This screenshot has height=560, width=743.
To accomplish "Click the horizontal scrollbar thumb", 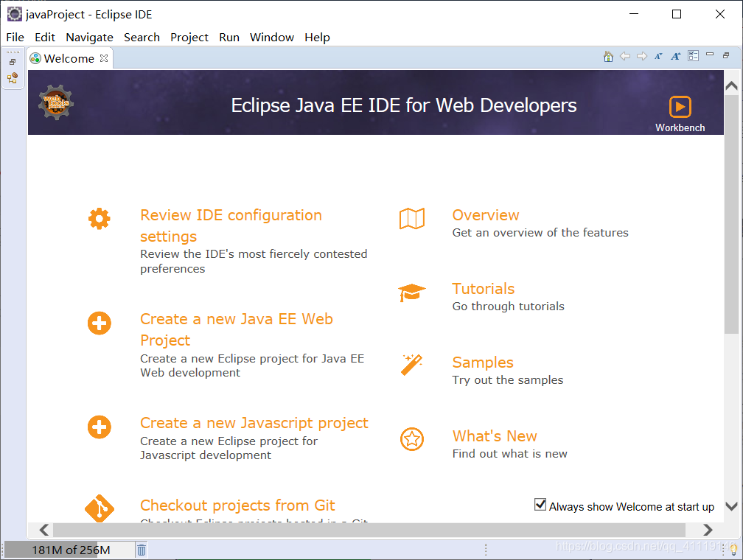I will tap(369, 529).
